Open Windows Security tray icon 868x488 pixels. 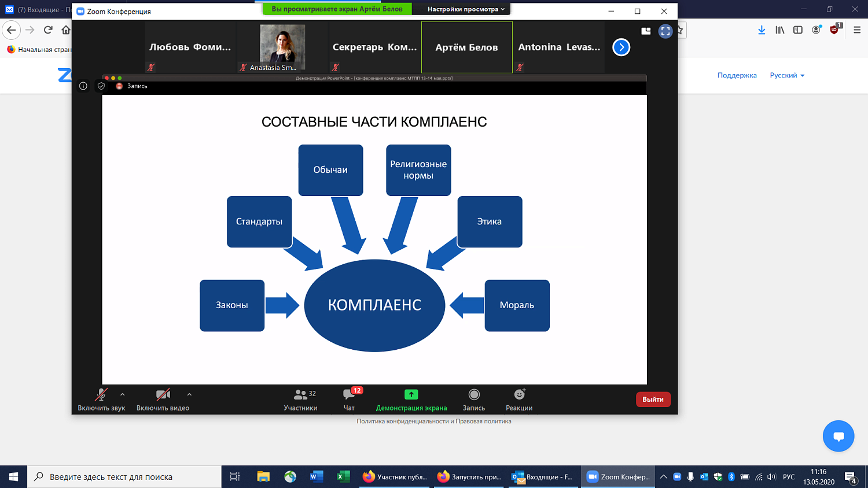(x=718, y=477)
